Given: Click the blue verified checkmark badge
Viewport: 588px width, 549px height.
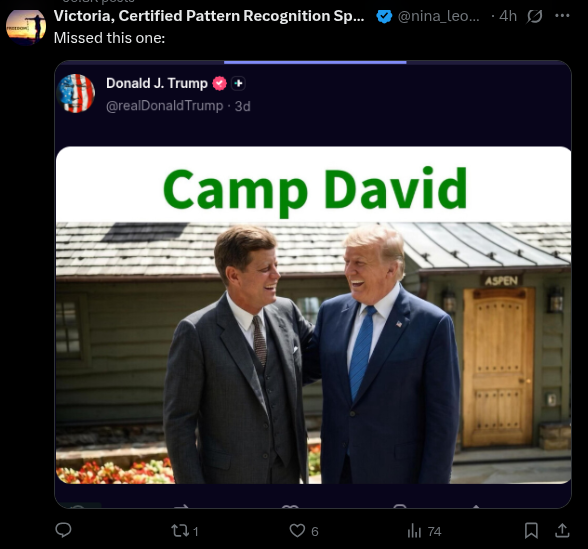Looking at the screenshot, I should (384, 16).
